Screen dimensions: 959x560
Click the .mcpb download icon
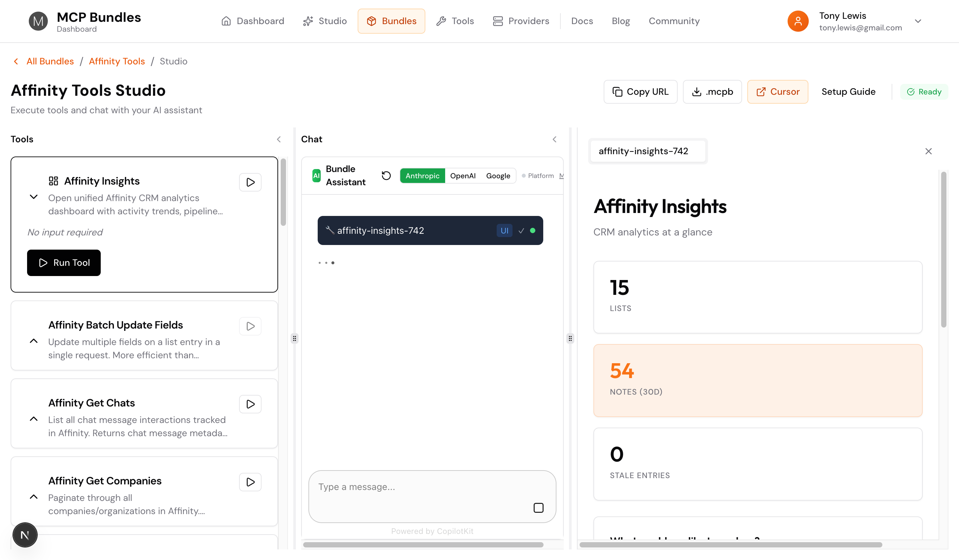click(x=697, y=92)
